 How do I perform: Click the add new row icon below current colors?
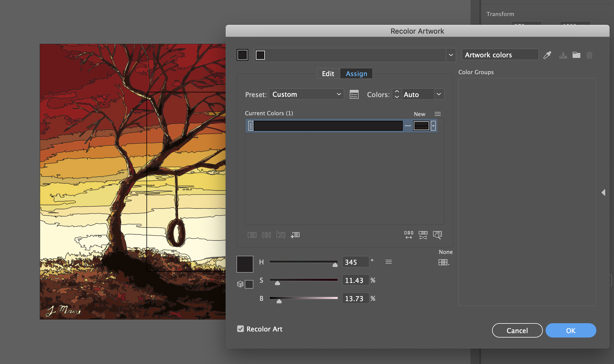pos(295,235)
